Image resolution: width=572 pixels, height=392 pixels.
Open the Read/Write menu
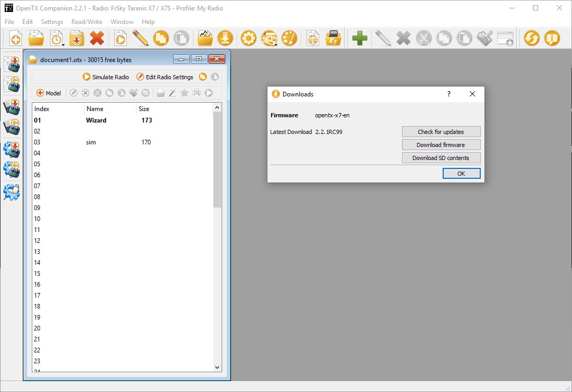click(x=87, y=22)
